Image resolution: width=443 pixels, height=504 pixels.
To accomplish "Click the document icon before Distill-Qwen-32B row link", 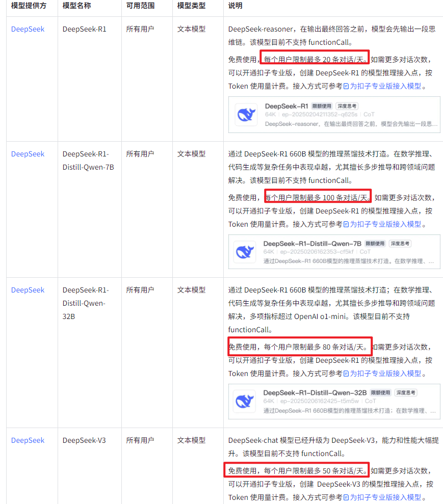I will tap(346, 374).
